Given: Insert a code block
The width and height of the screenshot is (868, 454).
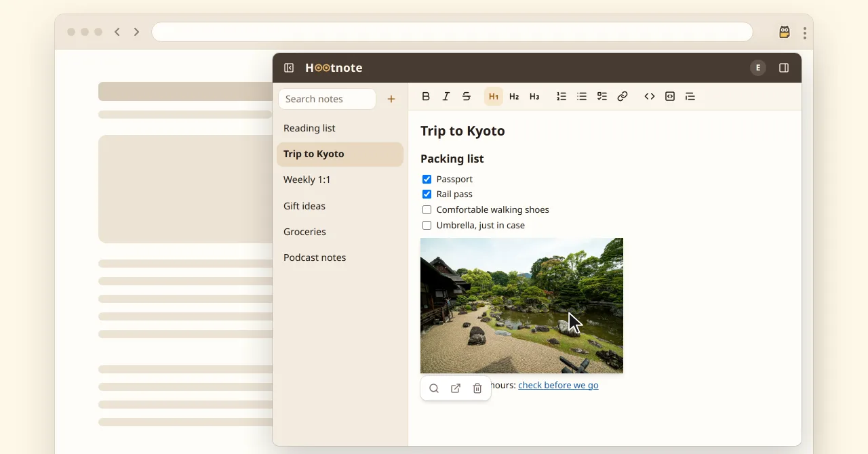Looking at the screenshot, I should [670, 97].
